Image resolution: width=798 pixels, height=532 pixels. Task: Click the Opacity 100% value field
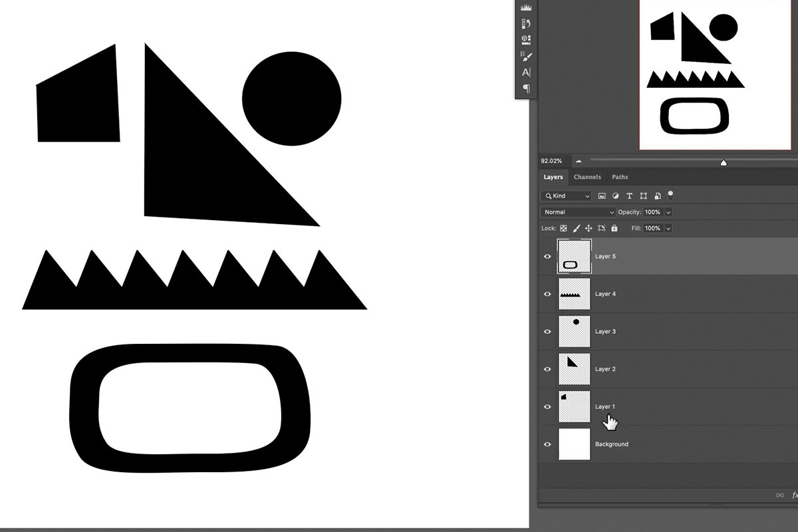coord(652,212)
